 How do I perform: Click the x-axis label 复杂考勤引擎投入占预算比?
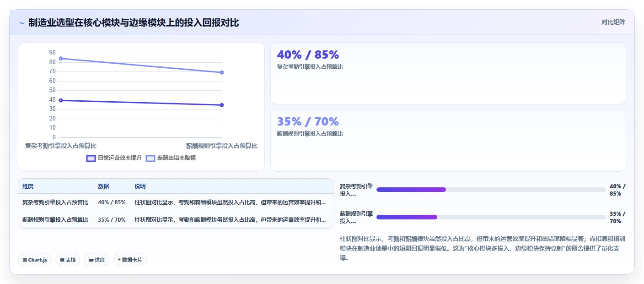tap(61, 146)
